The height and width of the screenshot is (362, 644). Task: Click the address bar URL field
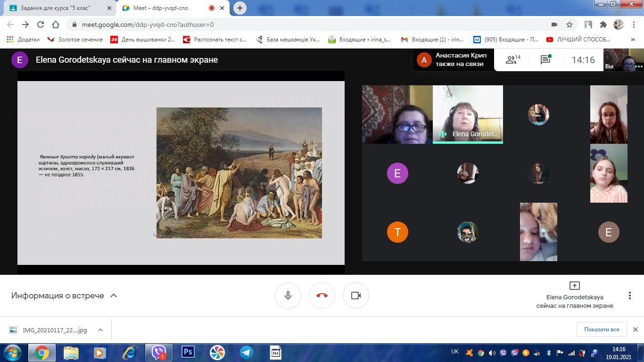283,25
